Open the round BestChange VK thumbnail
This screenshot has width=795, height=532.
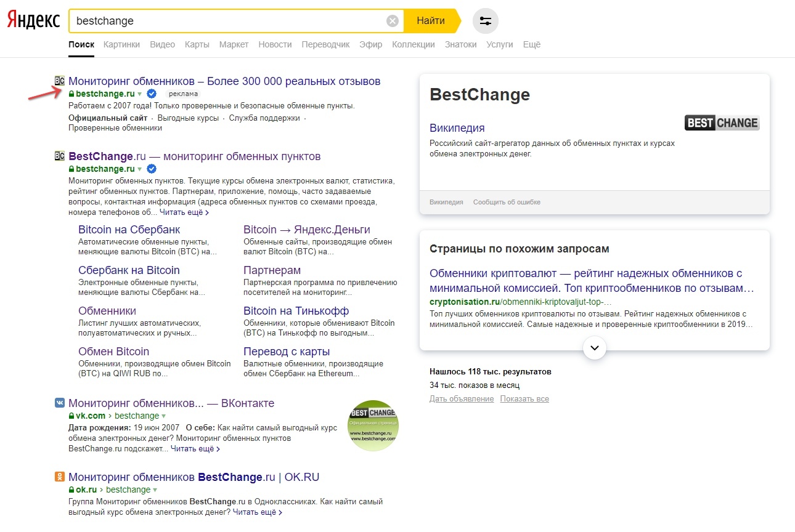(x=373, y=425)
